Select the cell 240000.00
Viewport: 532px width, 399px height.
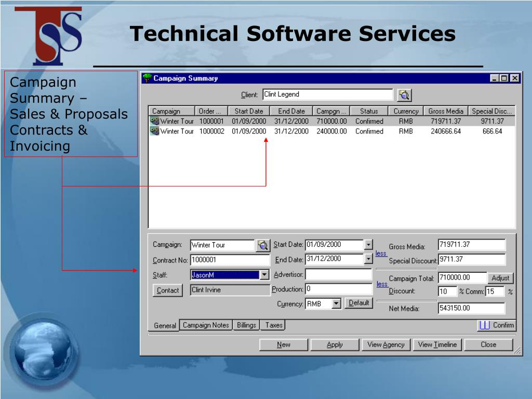[x=331, y=131]
